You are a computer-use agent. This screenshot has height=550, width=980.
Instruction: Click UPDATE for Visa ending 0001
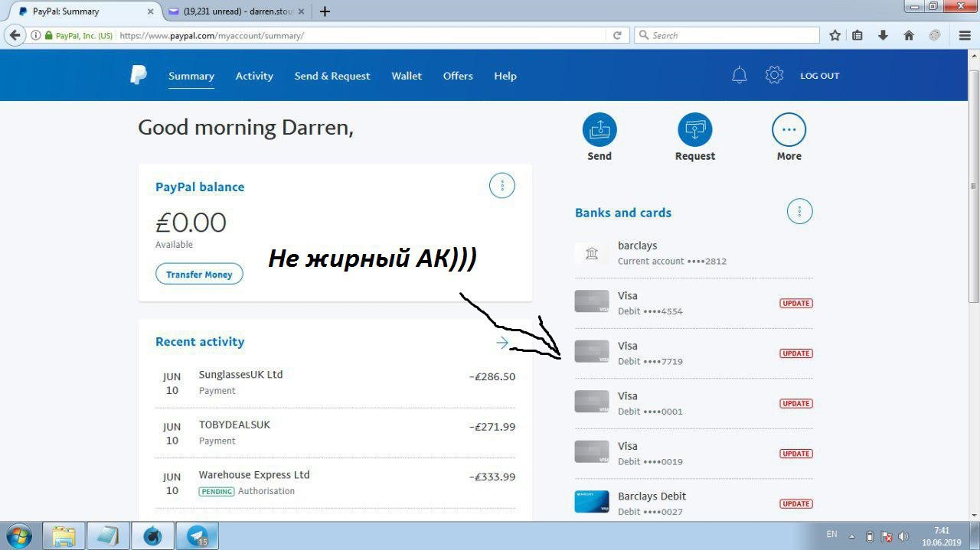796,403
